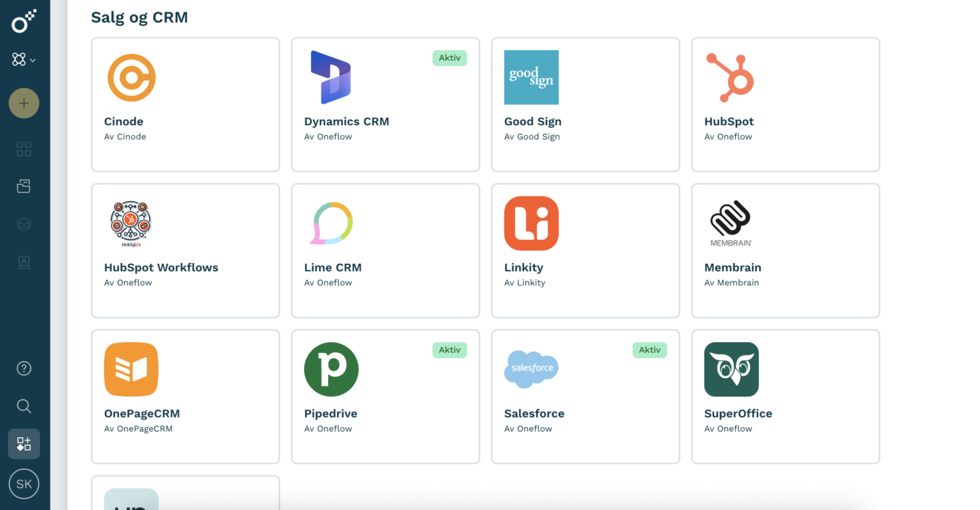
Task: Click the green plus to create new contract
Action: pyautogui.click(x=24, y=103)
